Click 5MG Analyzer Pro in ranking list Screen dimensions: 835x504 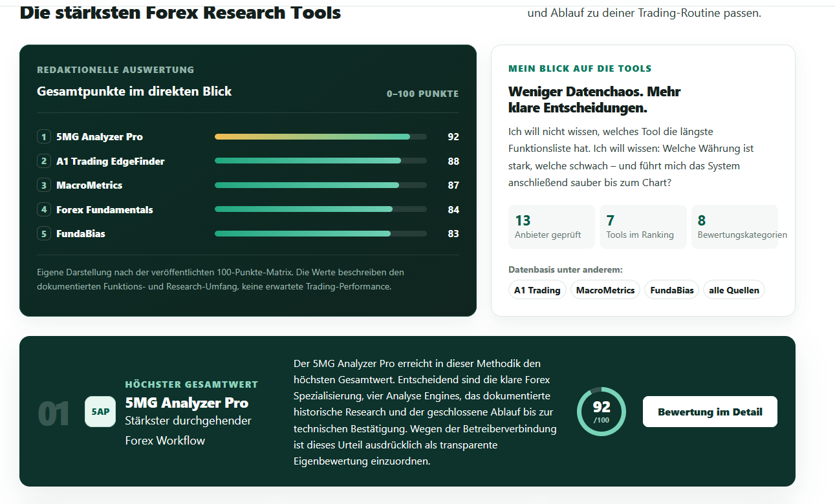point(100,137)
